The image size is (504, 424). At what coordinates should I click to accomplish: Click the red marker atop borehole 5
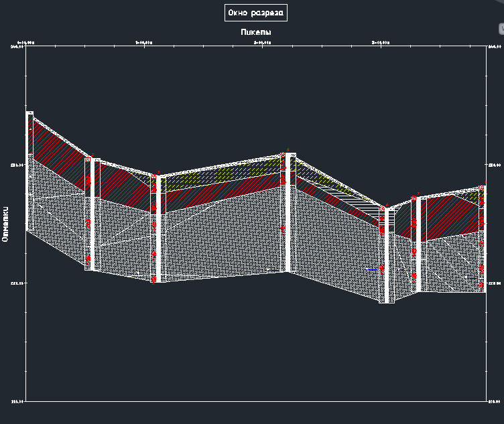pos(283,155)
